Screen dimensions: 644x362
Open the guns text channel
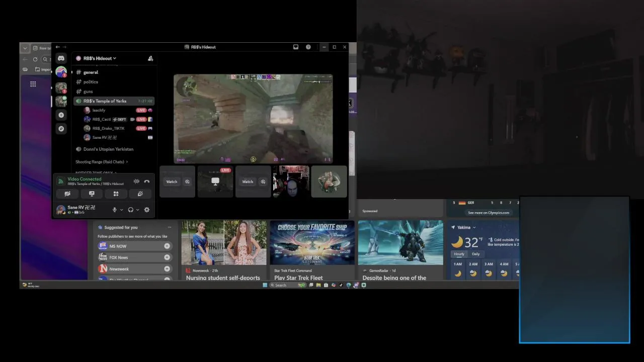[x=114, y=92]
